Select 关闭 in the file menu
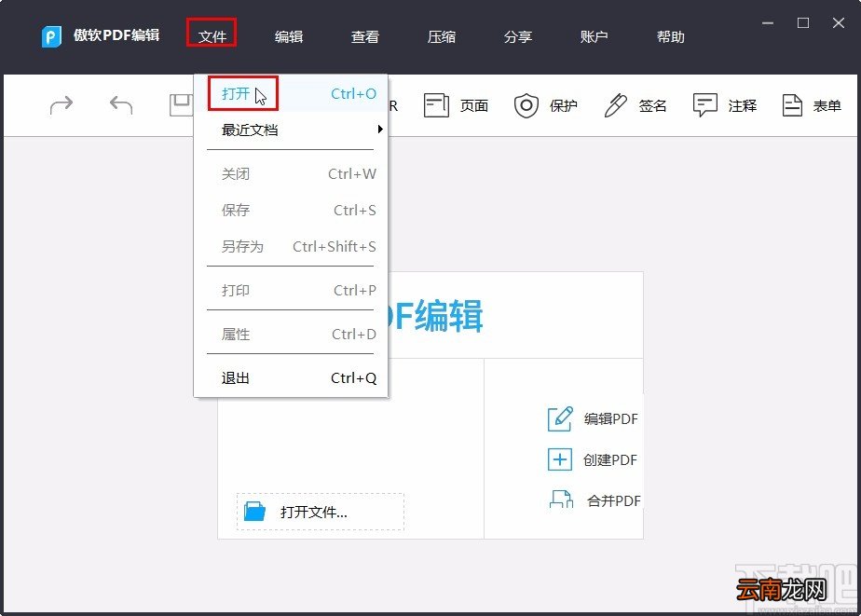The width and height of the screenshot is (861, 616). tap(291, 174)
